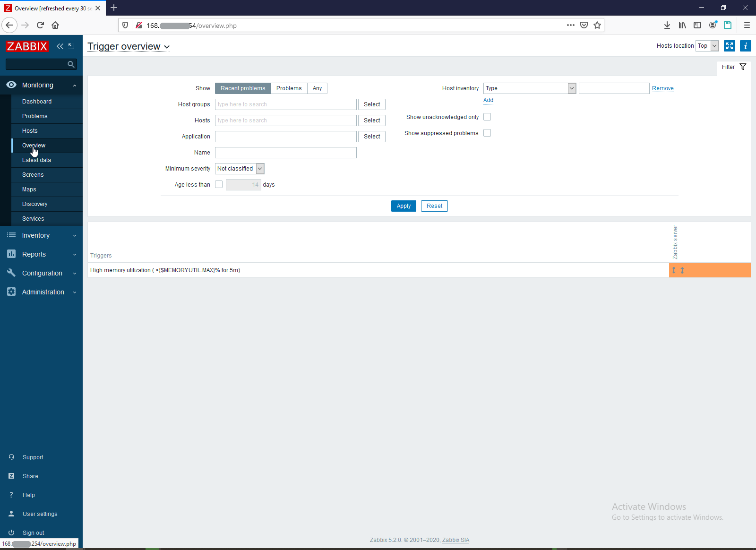Open the Minimum severity dropdown
The width and height of the screenshot is (756, 550).
(x=240, y=169)
